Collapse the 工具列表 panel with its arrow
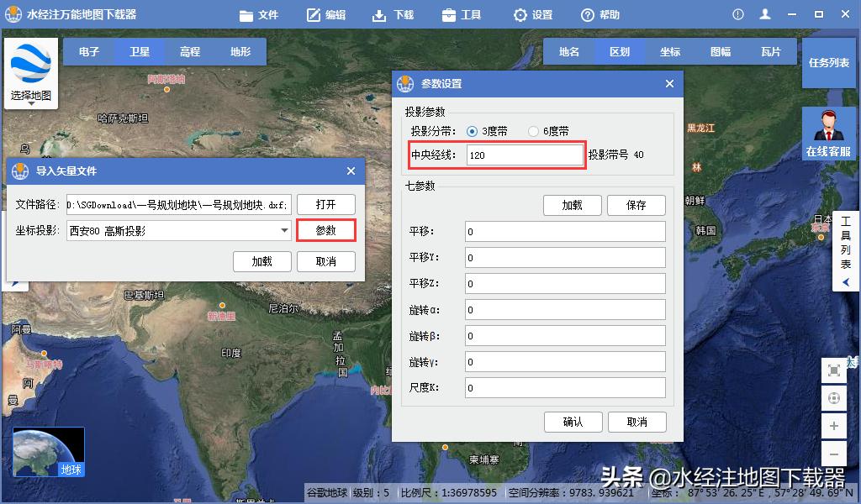 point(846,282)
